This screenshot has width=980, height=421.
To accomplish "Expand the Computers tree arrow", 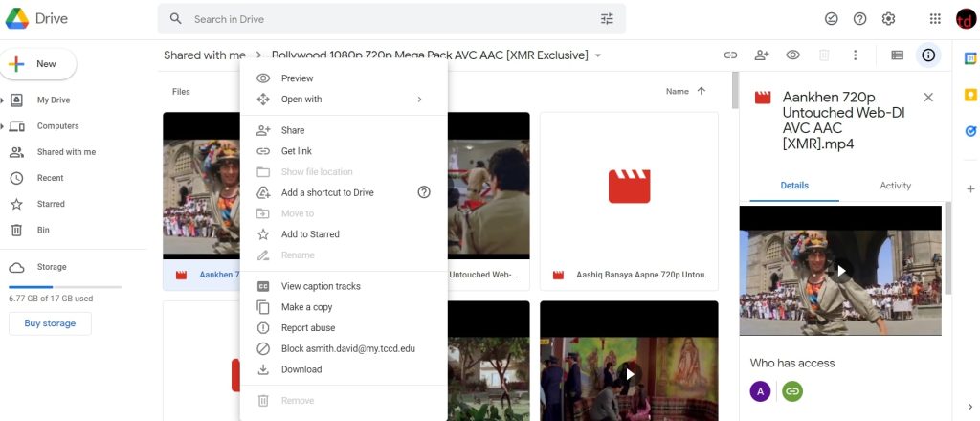I will pos(3,126).
